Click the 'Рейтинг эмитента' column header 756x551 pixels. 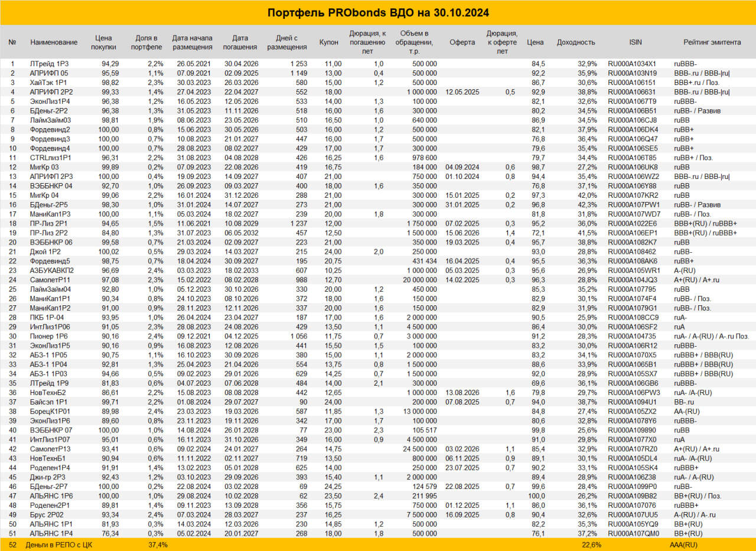tap(712, 43)
